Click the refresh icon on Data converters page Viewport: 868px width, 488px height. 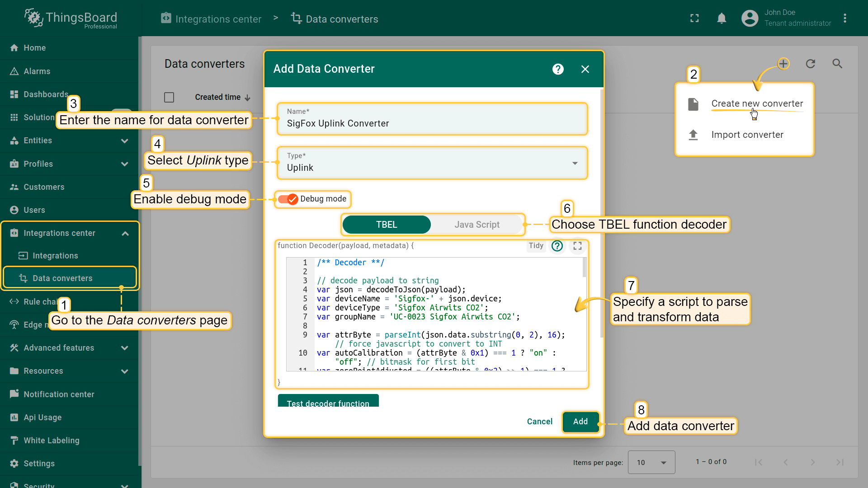tap(811, 64)
